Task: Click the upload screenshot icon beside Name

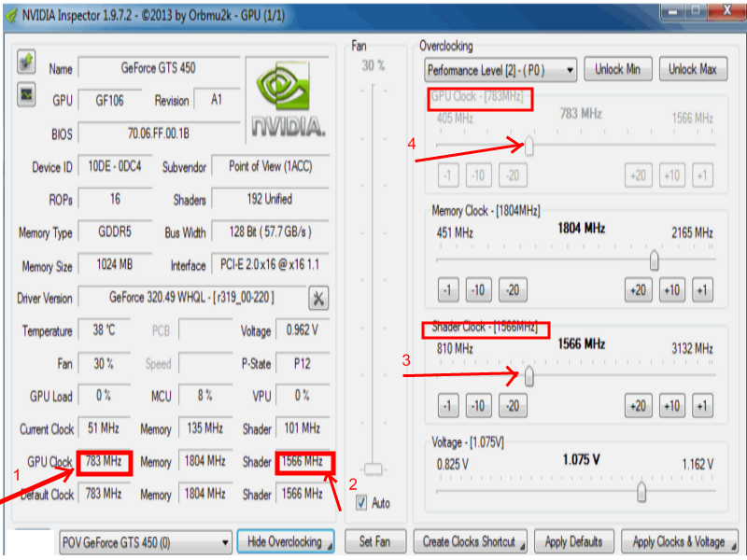Action: coord(26,62)
